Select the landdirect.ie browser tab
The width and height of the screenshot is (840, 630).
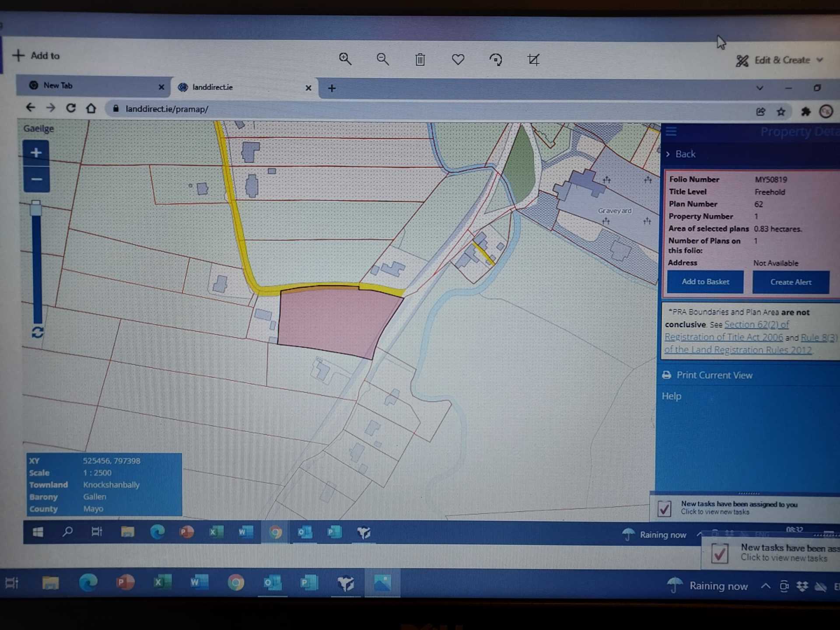tap(212, 87)
